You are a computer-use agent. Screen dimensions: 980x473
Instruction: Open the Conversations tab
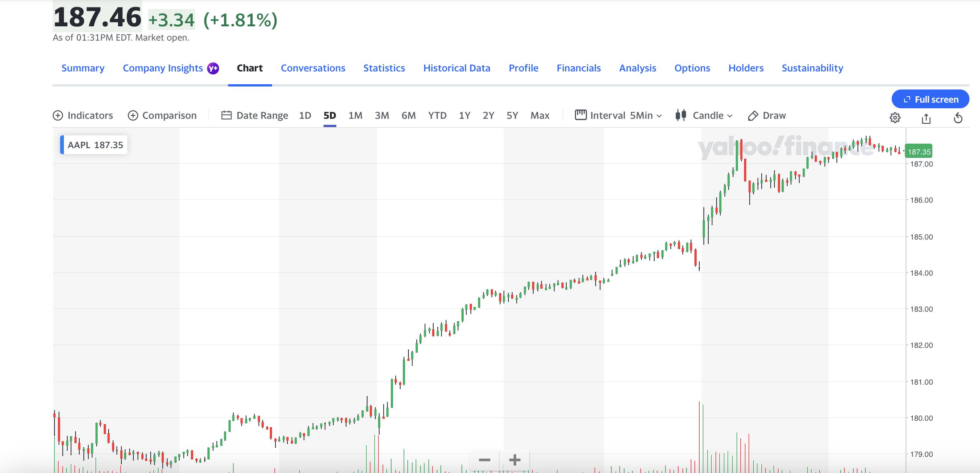(x=313, y=68)
